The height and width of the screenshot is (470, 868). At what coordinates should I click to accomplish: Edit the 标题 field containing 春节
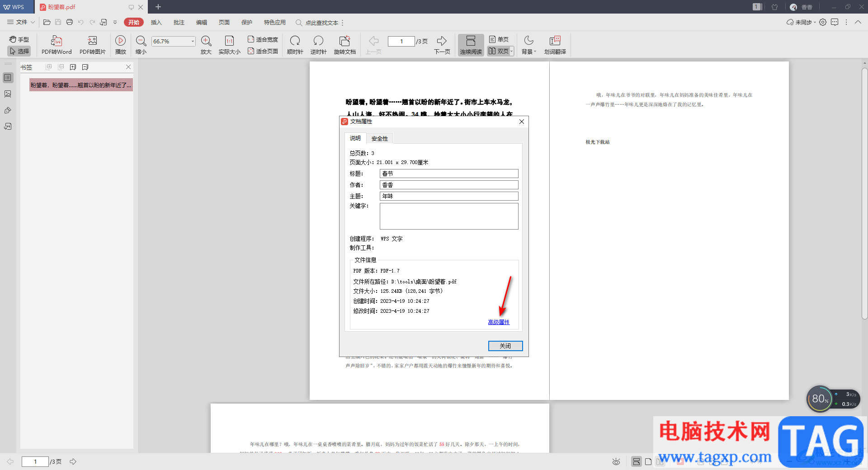(449, 174)
